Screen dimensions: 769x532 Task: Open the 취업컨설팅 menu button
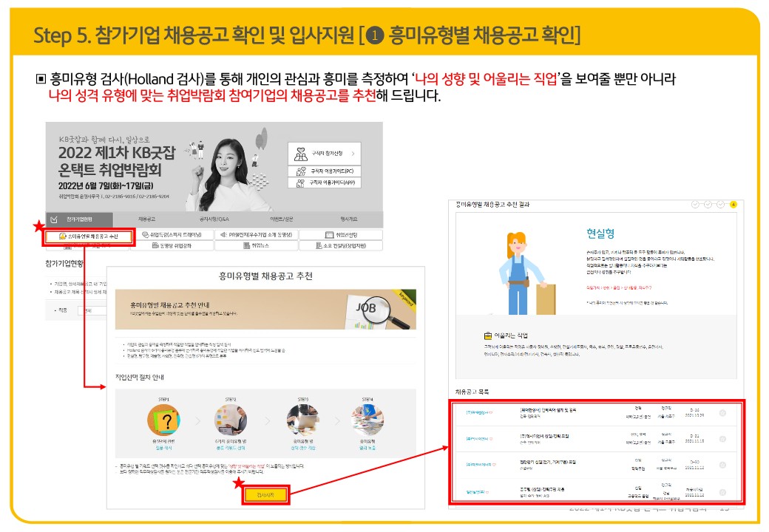(x=341, y=235)
